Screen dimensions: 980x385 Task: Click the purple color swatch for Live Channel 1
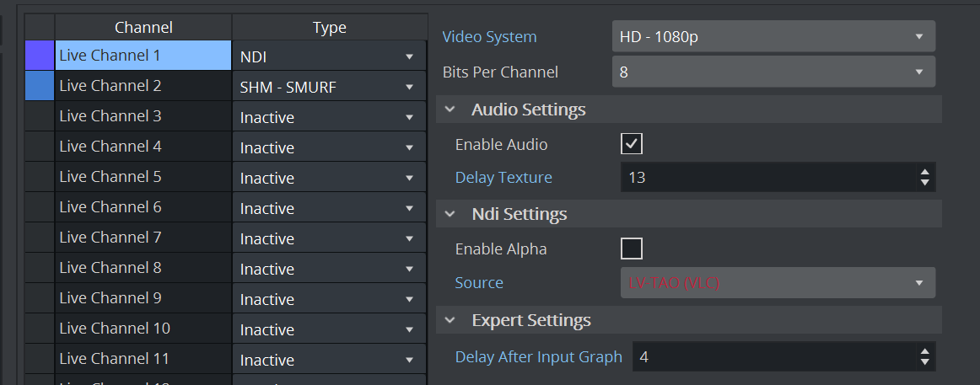point(40,56)
